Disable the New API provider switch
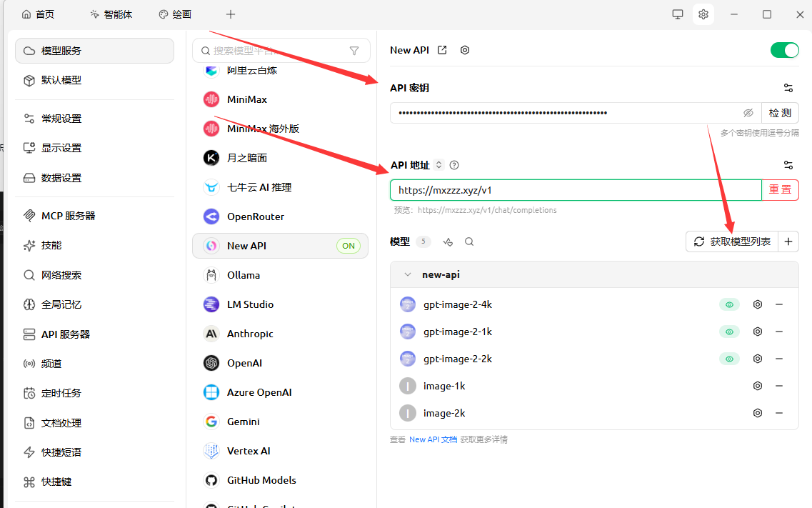812x508 pixels. pyautogui.click(x=785, y=50)
